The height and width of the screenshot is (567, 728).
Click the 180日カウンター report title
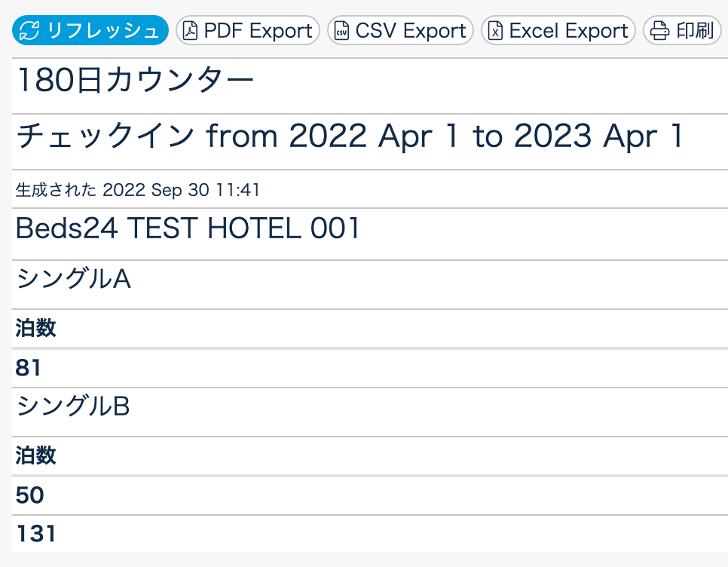click(x=135, y=81)
